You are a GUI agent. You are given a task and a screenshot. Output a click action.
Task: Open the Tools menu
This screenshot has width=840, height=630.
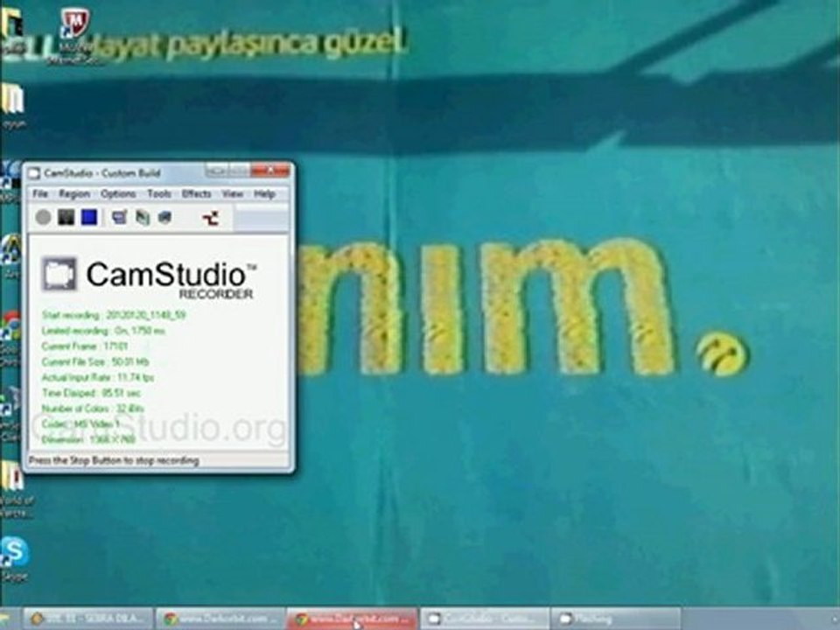(158, 193)
